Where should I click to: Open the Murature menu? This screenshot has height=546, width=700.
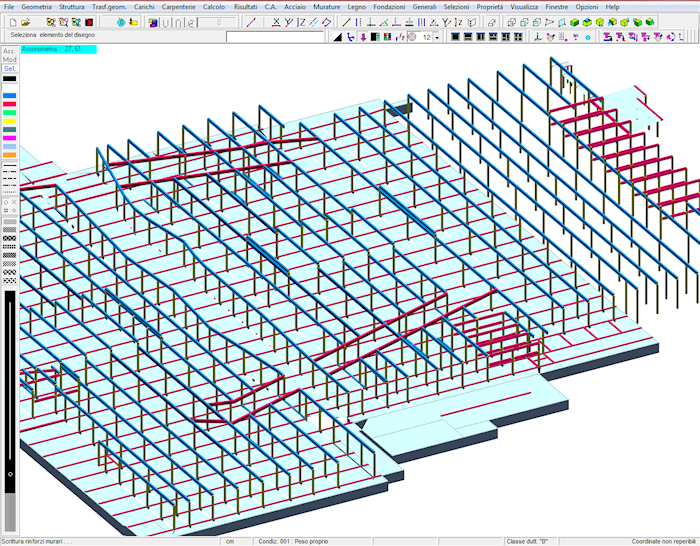(x=326, y=7)
